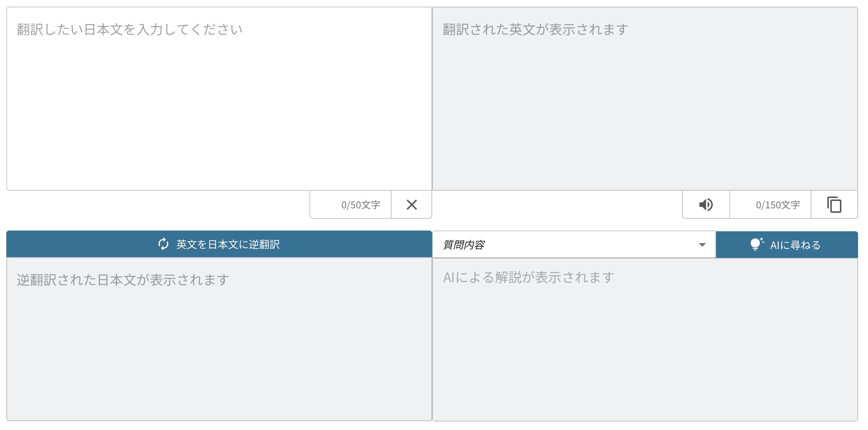Screen dimensions: 868x430
Task: Clear the Japanese input with X icon
Action: coord(411,205)
